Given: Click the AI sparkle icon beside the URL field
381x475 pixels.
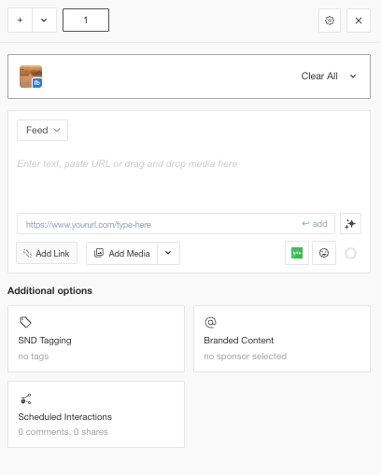Looking at the screenshot, I should click(350, 224).
